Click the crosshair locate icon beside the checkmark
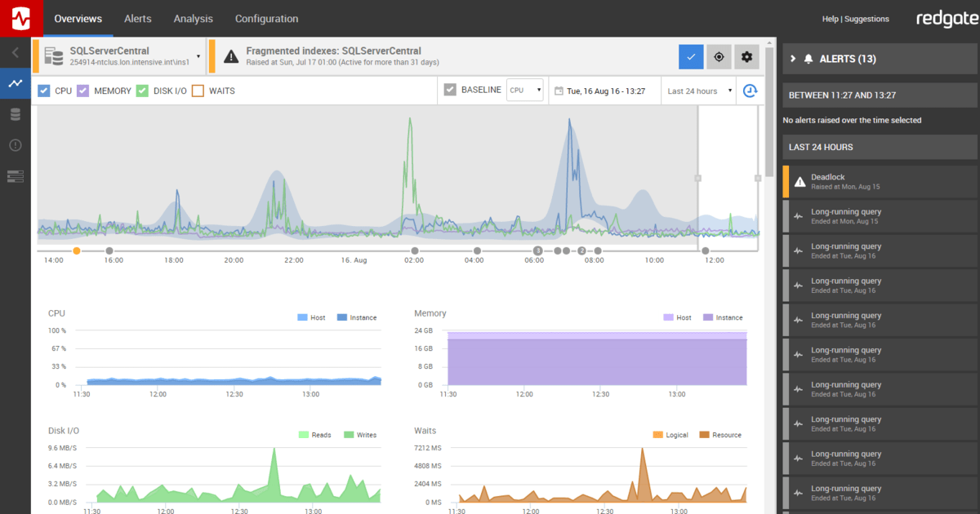The height and width of the screenshot is (514, 980). (x=719, y=56)
